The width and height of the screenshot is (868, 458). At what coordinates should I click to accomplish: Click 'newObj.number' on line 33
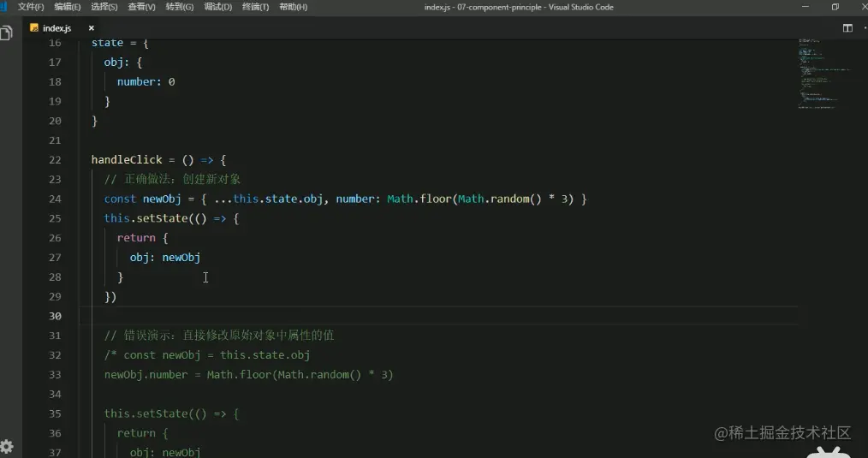[x=146, y=375]
